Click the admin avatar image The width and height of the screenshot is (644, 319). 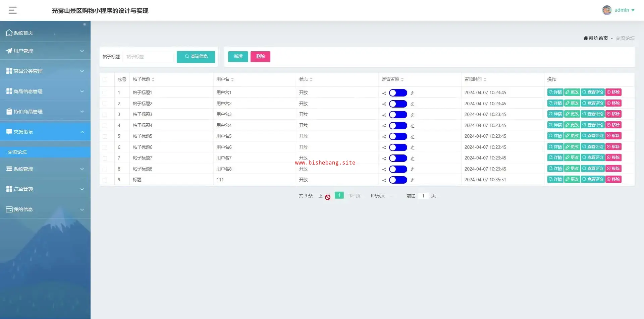point(606,10)
